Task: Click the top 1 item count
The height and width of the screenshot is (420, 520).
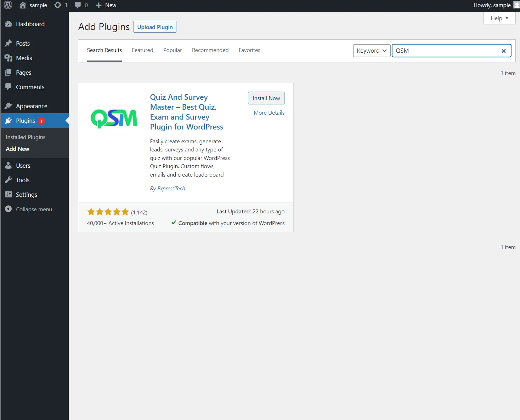Action: point(508,73)
